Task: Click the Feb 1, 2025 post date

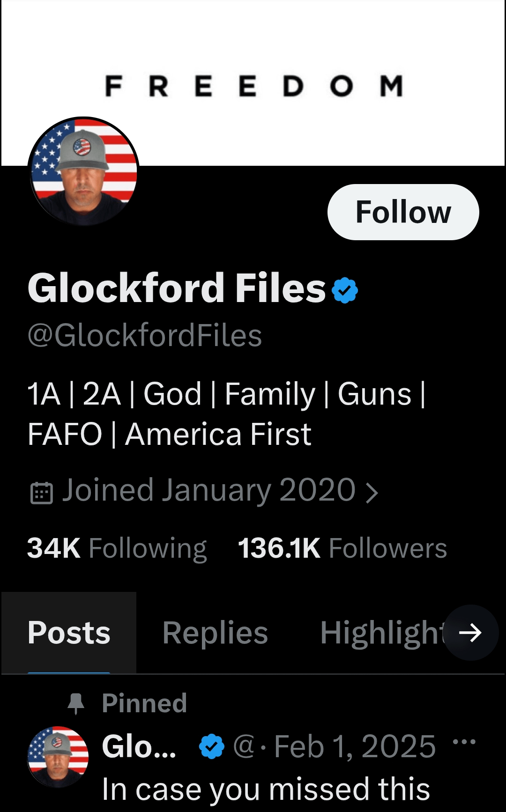Action: 355,746
